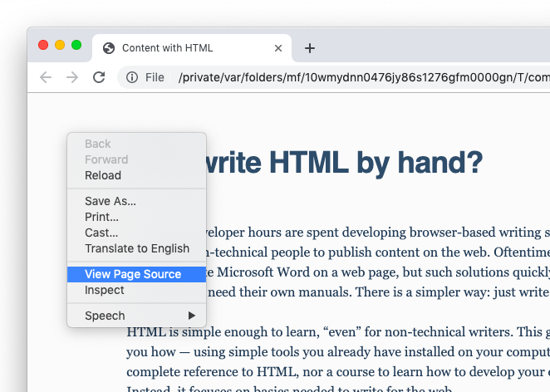This screenshot has height=392, width=550.
Task: Choose Cast... from the context menu
Action: tap(137, 233)
